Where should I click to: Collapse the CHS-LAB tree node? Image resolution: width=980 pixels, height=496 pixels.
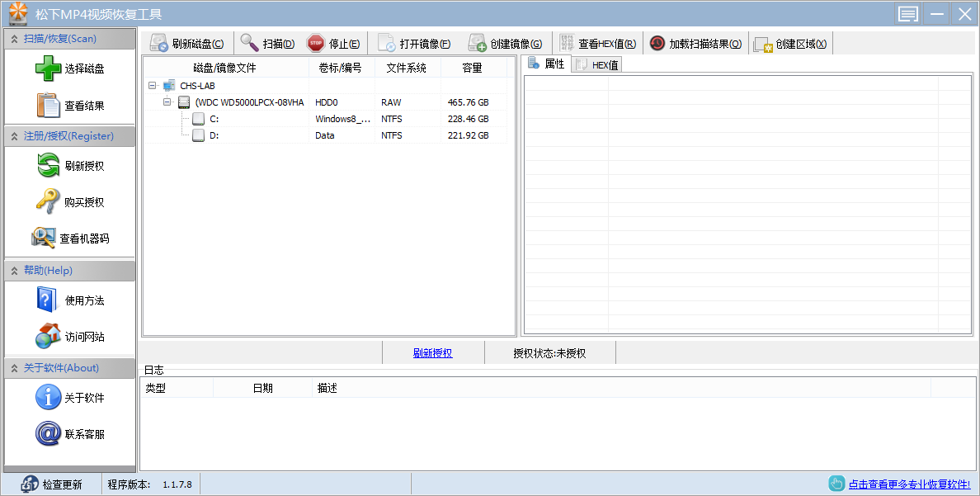pos(153,85)
